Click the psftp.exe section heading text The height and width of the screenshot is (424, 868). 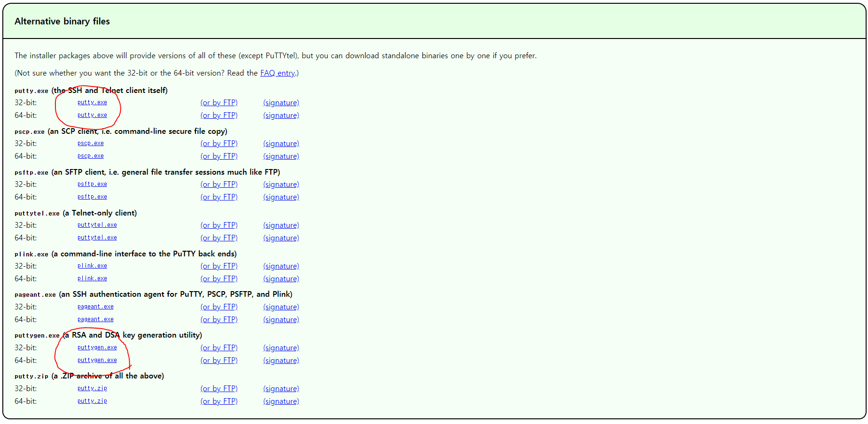click(x=147, y=172)
